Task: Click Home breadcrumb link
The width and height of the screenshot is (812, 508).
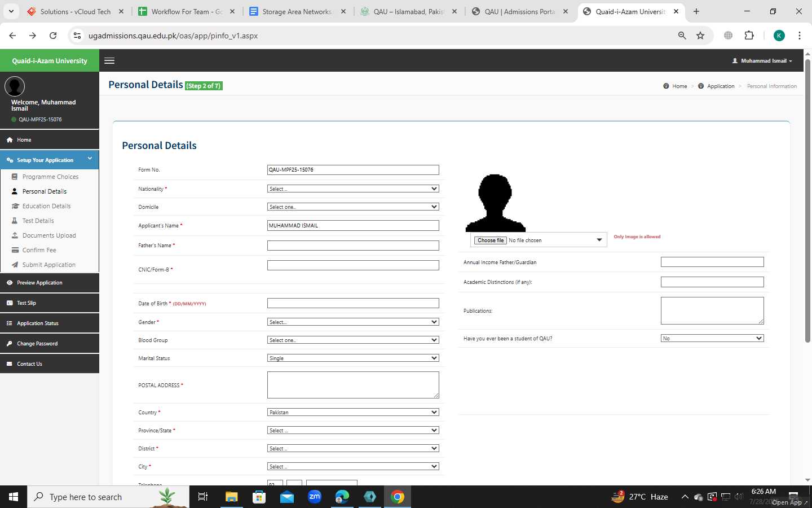Action: click(x=679, y=86)
